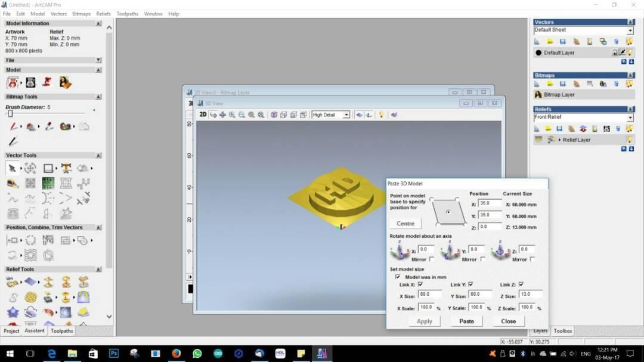Collapse the Bitmap Tools section
The image size is (644, 362).
[x=98, y=97]
